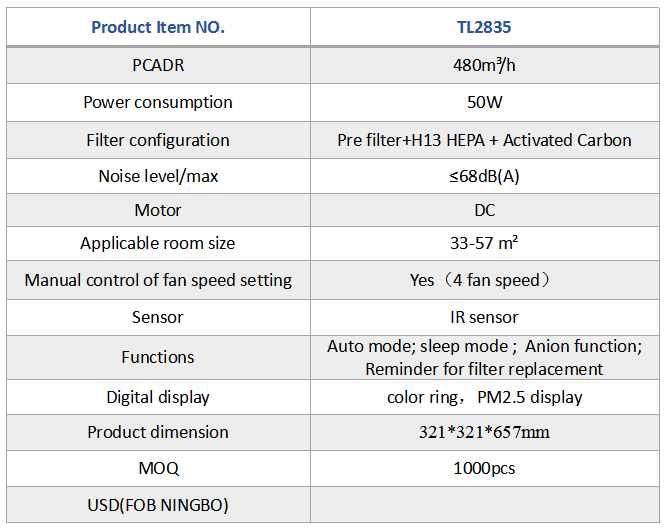Viewport: 664px width, 532px height.
Task: Click the 'Filter configuration' label cell
Action: 158,140
